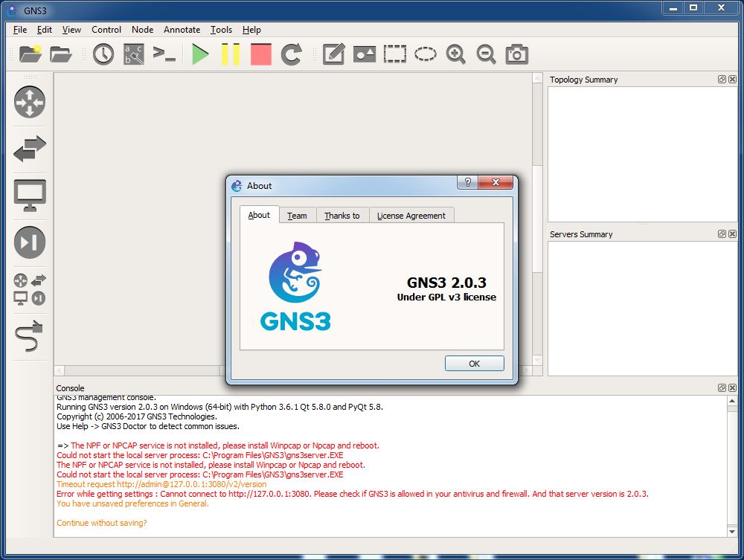Click the 'GNS3 2.0.3' version heading
Image resolution: width=744 pixels, height=560 pixels.
[x=446, y=283]
